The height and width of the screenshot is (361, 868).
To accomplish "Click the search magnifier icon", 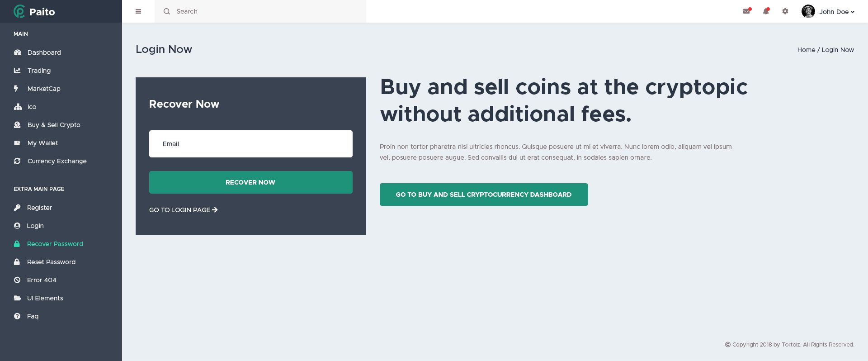I will pos(167,11).
